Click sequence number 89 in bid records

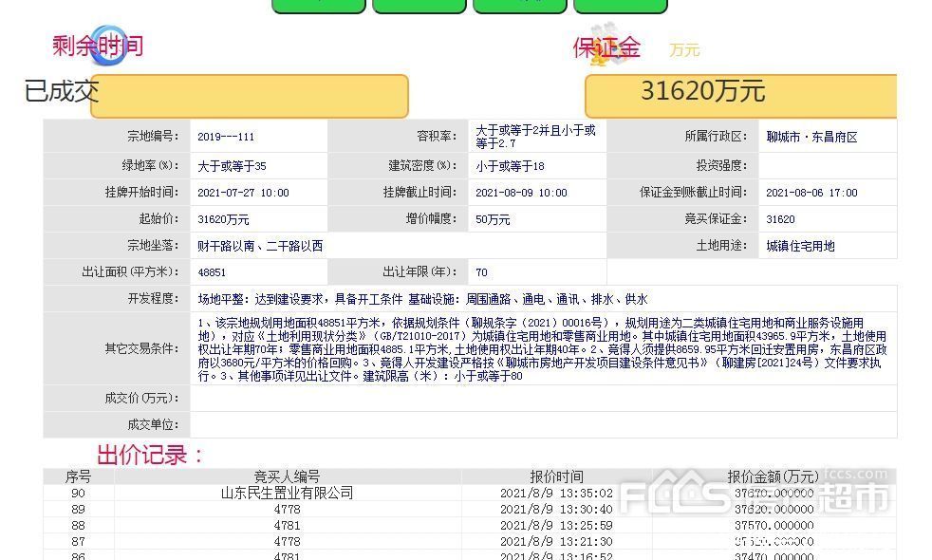click(x=79, y=510)
